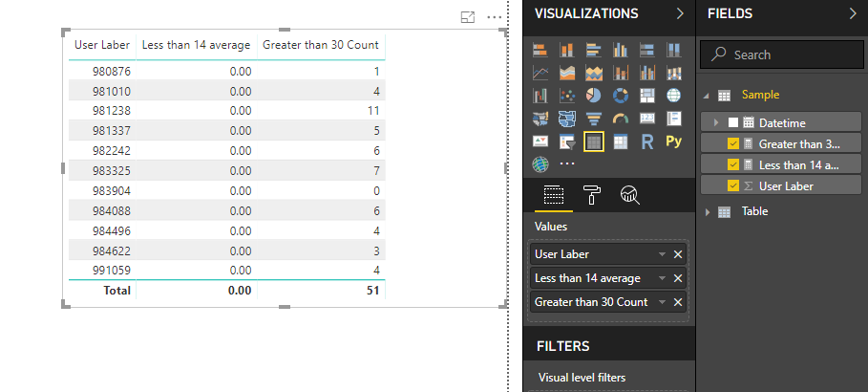The width and height of the screenshot is (868, 392).
Task: Collapse the Visualizations pane chevron
Action: [x=680, y=13]
